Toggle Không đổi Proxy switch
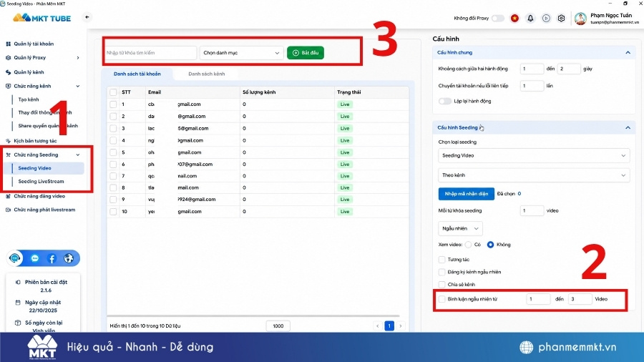This screenshot has width=644, height=362. (498, 18)
